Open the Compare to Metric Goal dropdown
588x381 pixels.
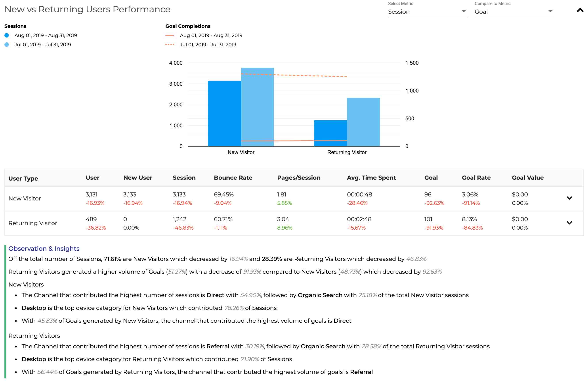pos(514,12)
